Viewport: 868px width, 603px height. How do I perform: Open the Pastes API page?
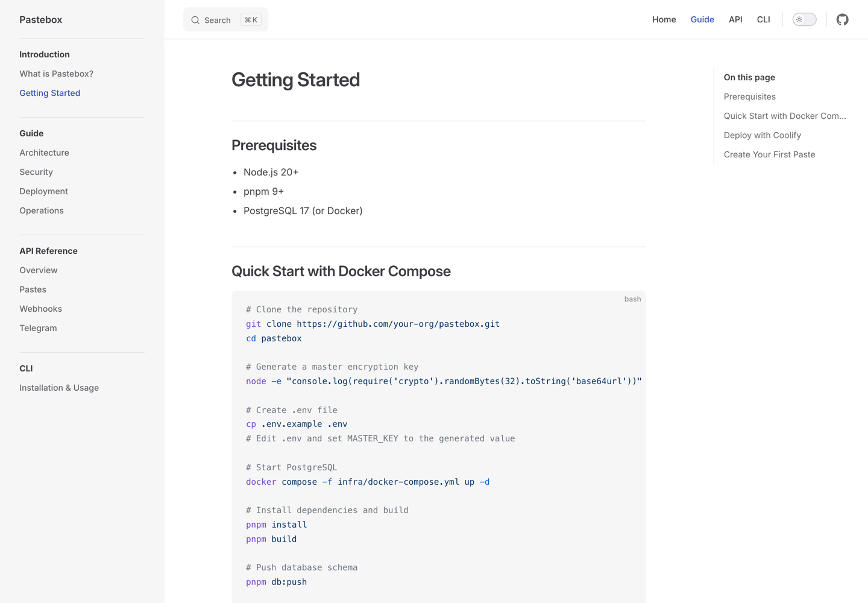(33, 289)
